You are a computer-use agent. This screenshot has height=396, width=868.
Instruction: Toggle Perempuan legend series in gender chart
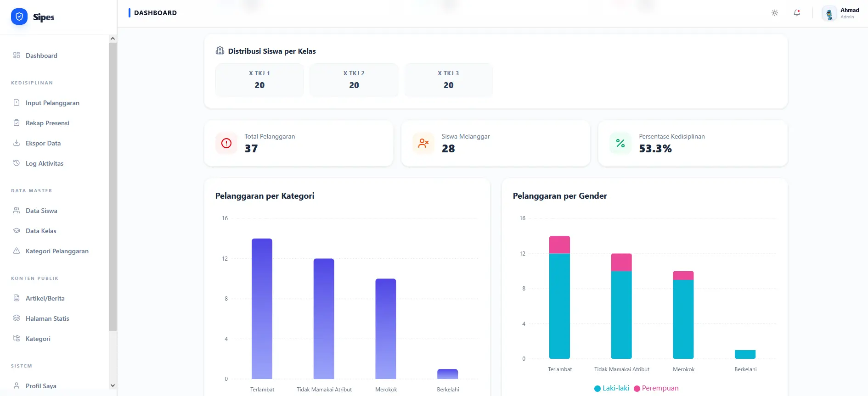[656, 388]
